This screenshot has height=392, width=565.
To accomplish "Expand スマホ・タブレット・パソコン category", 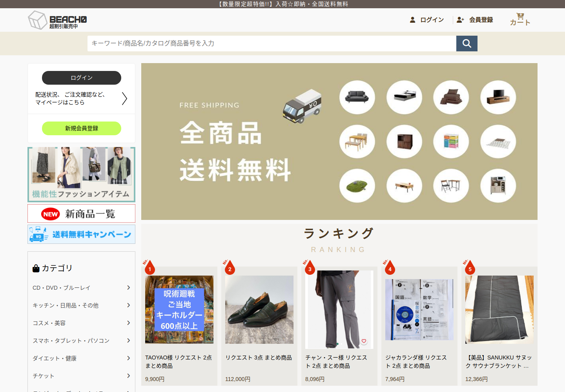I will [82, 341].
